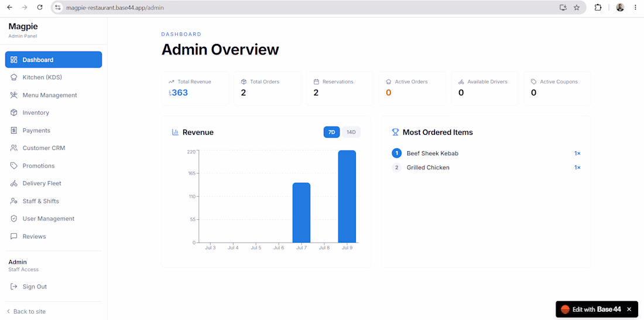Click the Jul 9 revenue bar

click(x=347, y=196)
